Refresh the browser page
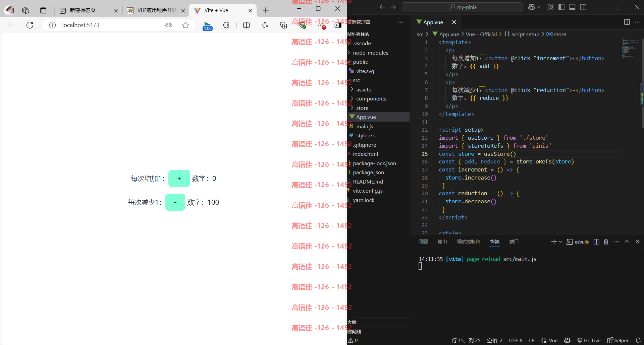Screen dimensions: 644x345 pos(30,25)
